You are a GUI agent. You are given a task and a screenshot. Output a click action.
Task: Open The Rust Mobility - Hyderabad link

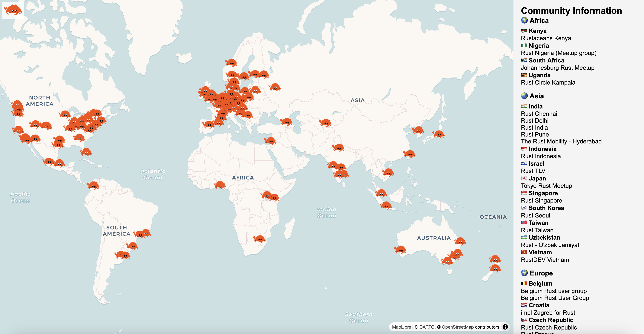(x=561, y=142)
